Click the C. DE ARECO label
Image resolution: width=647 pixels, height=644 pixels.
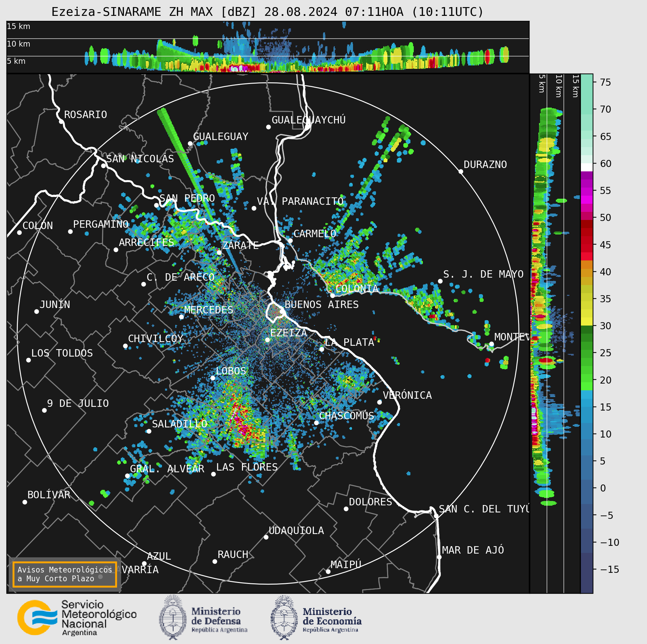(x=180, y=277)
